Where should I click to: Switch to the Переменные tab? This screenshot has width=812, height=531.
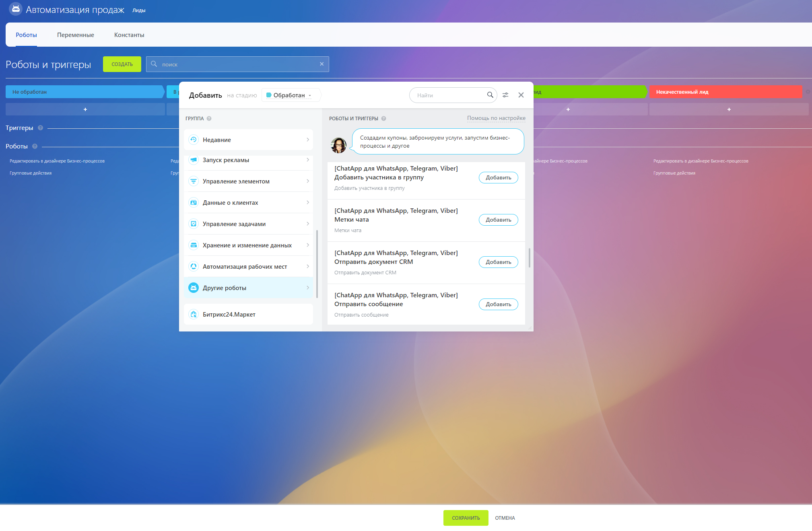(x=76, y=35)
